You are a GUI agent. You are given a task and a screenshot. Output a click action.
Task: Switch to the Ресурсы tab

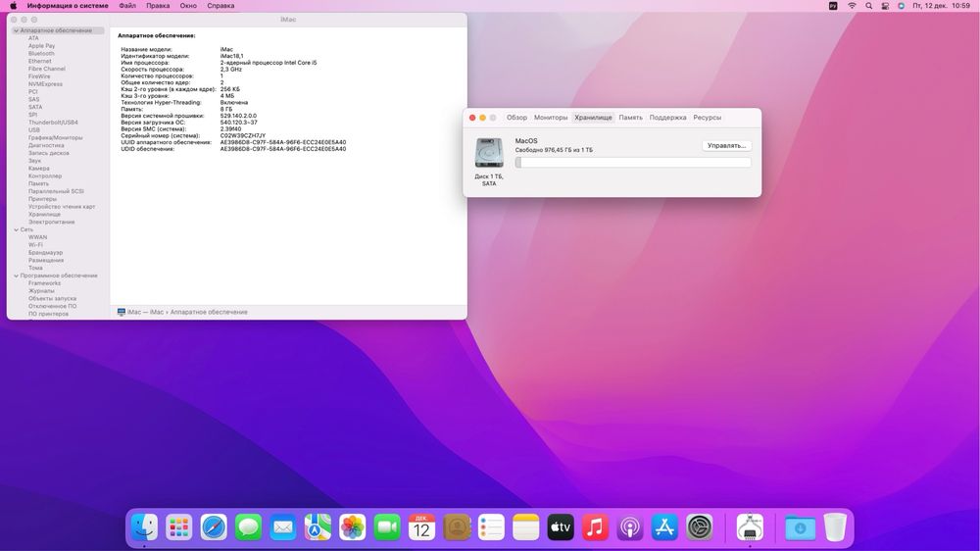pyautogui.click(x=707, y=118)
